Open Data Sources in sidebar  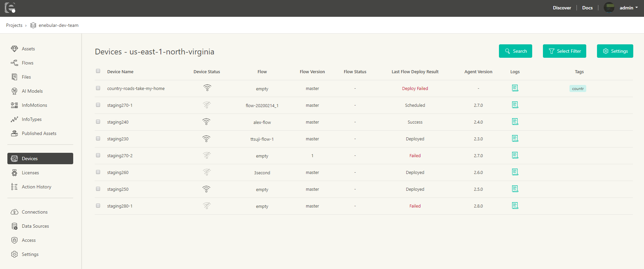pyautogui.click(x=35, y=226)
